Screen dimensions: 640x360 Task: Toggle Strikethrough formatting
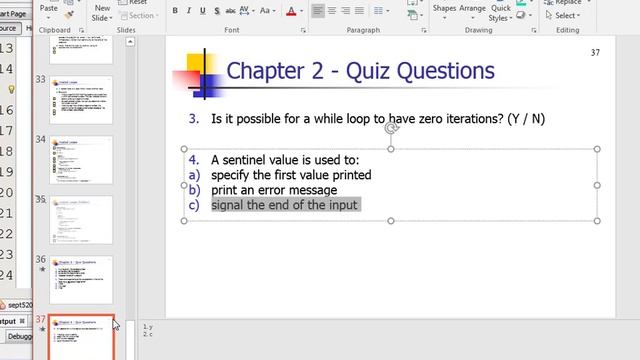click(230, 11)
